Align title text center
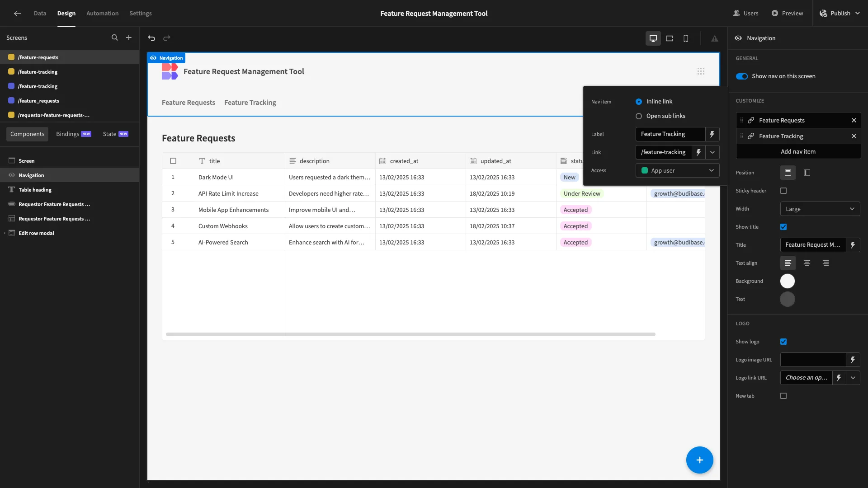This screenshot has width=868, height=488. (807, 263)
